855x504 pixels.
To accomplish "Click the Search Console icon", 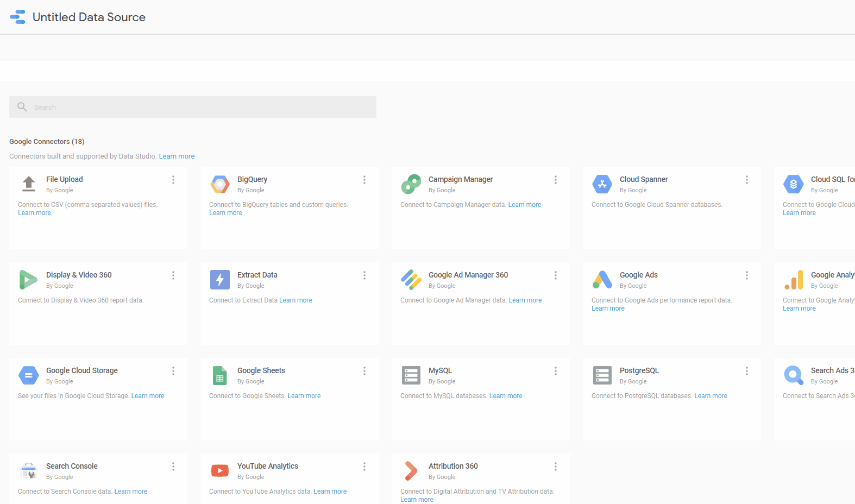I will coord(28,471).
